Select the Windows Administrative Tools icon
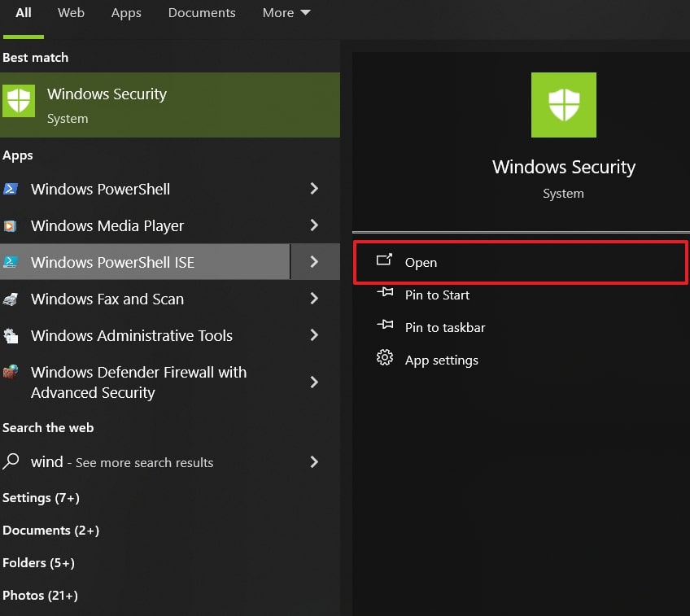 click(11, 335)
